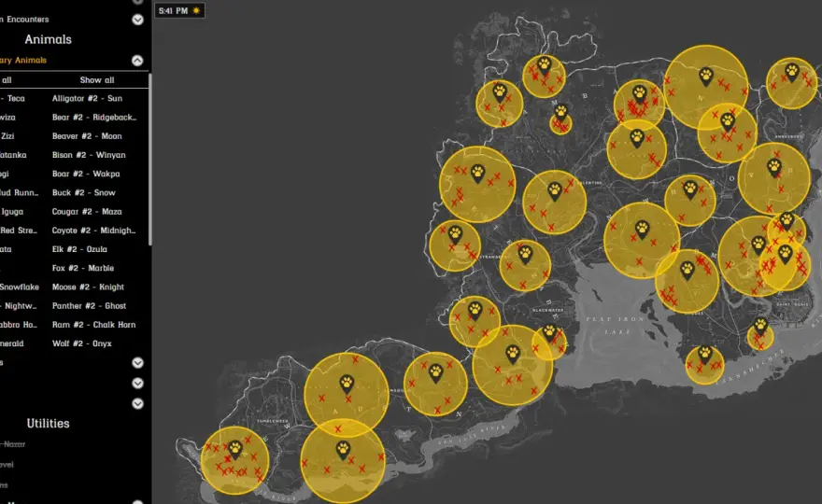The image size is (822, 504).
Task: Expand the Encounters section chevron
Action: [x=137, y=20]
